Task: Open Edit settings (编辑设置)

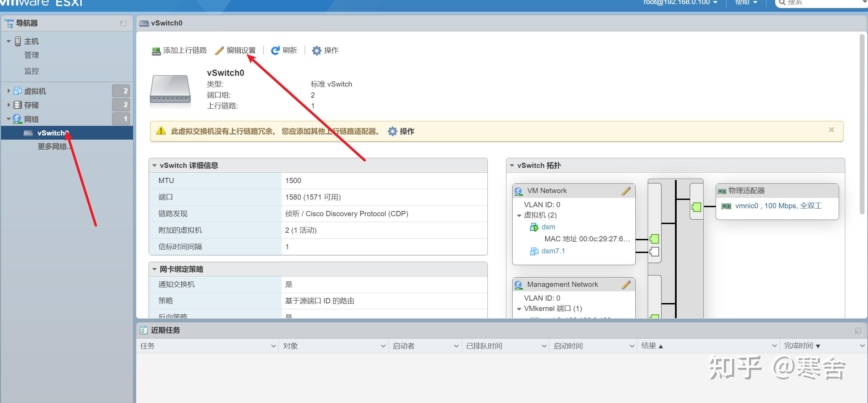Action: click(x=235, y=50)
